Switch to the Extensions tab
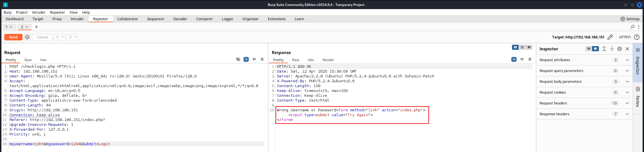 click(277, 19)
